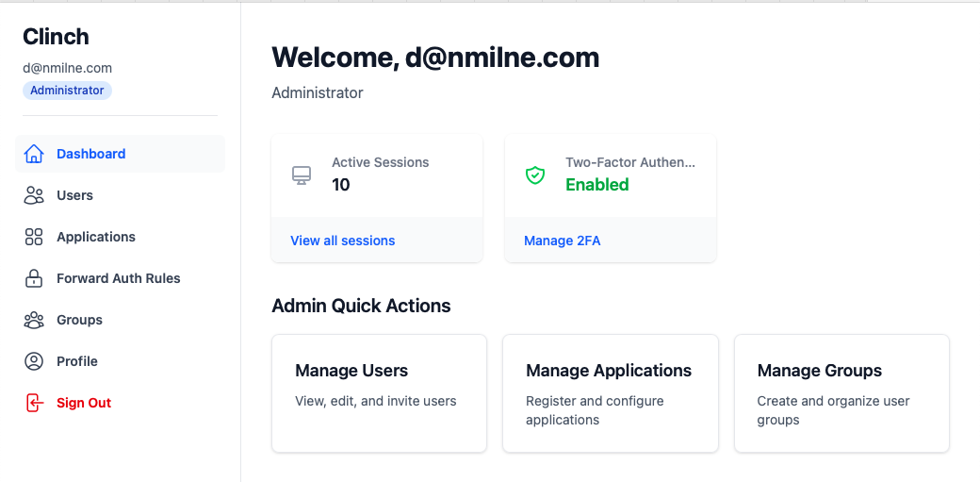Viewport: 980px width, 482px height.
Task: Click the Groups icon in sidebar
Action: pos(34,320)
